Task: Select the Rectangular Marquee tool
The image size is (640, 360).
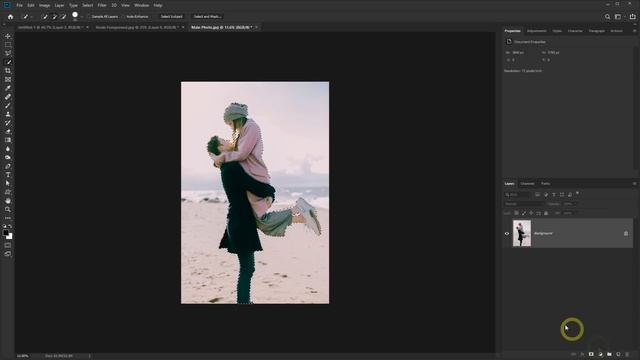Action: 8,45
